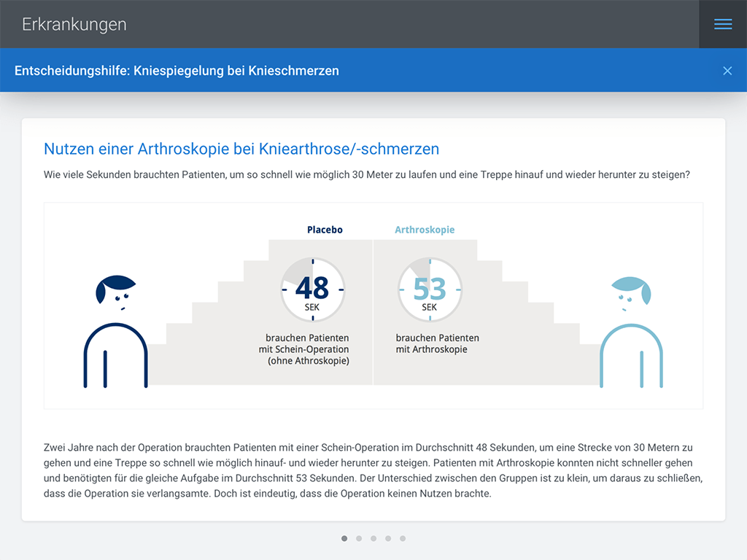Click the Entscheidungshilfe Kniespiegelung banner title
The image size is (747, 560).
pyautogui.click(x=177, y=71)
